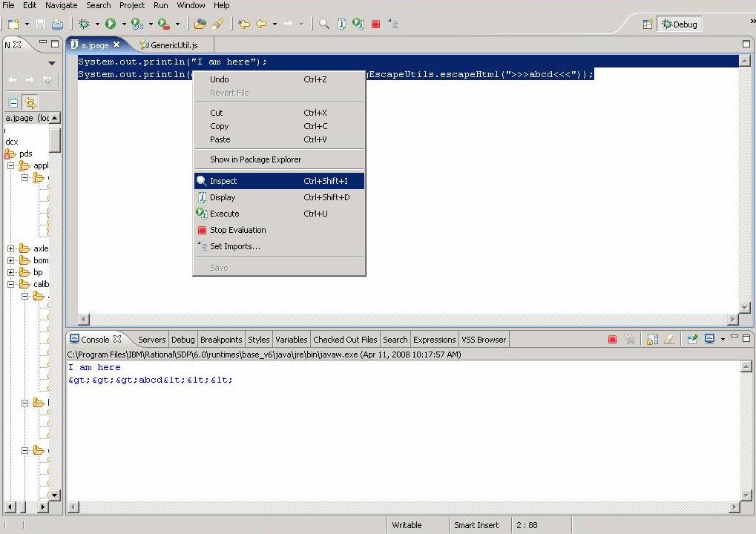Collapse the appl folder node
756x534 pixels.
point(10,166)
